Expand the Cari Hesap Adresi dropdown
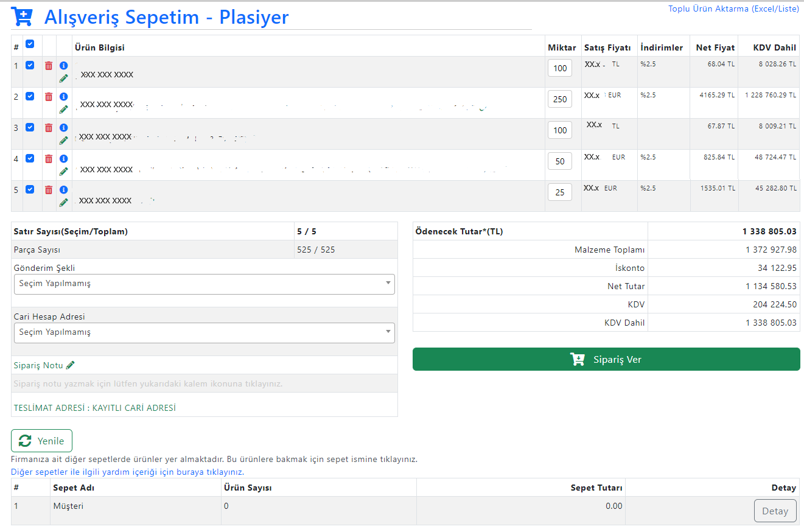Image resolution: width=804 pixels, height=532 pixels. point(204,332)
